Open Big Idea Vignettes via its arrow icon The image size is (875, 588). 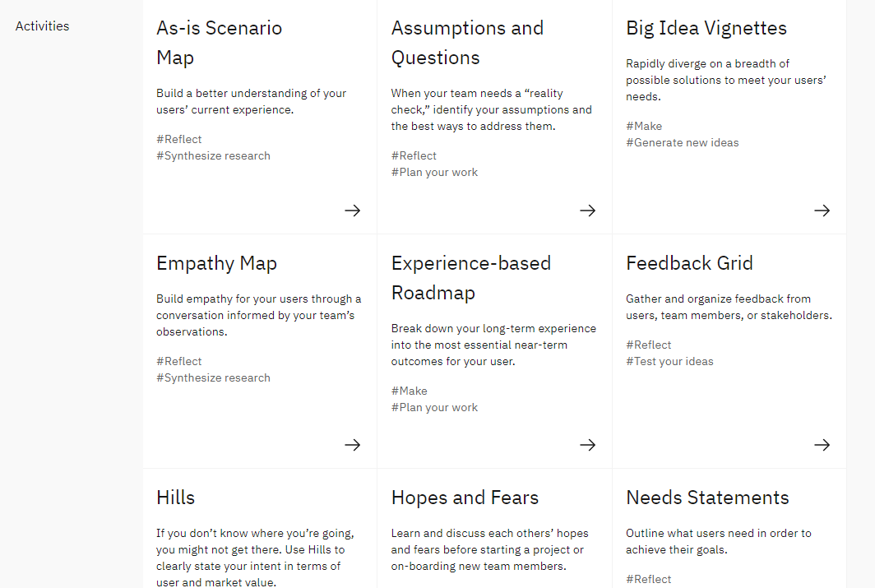822,211
